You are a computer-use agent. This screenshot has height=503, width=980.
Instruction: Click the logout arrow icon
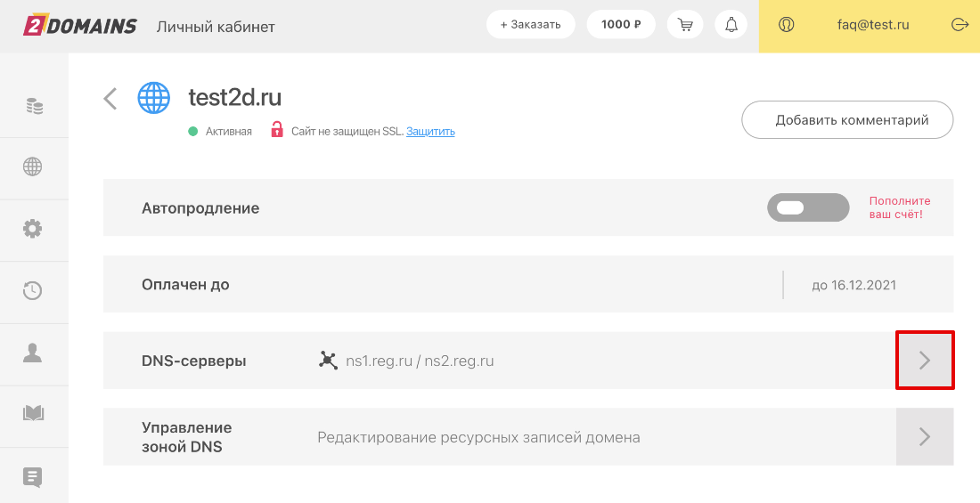click(x=960, y=25)
